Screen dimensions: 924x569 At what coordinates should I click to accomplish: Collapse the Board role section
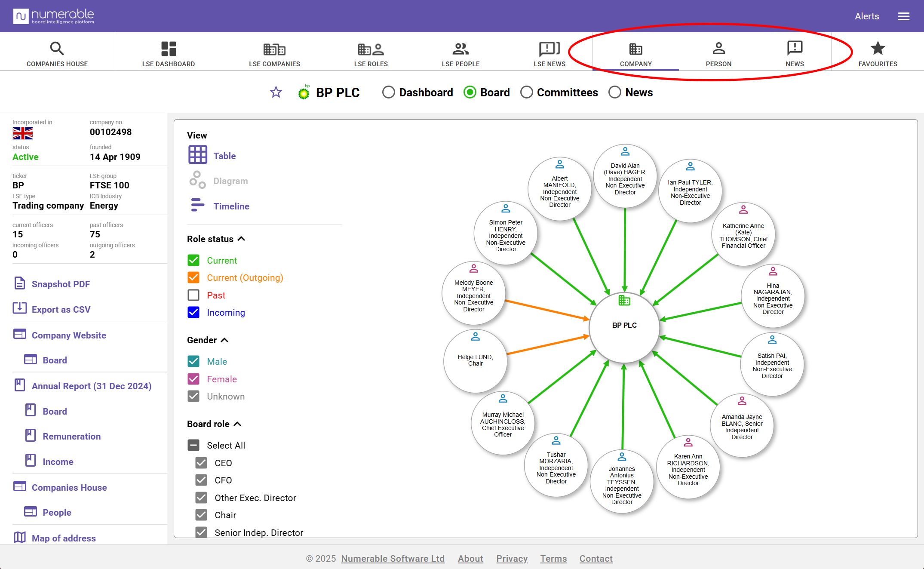(237, 424)
